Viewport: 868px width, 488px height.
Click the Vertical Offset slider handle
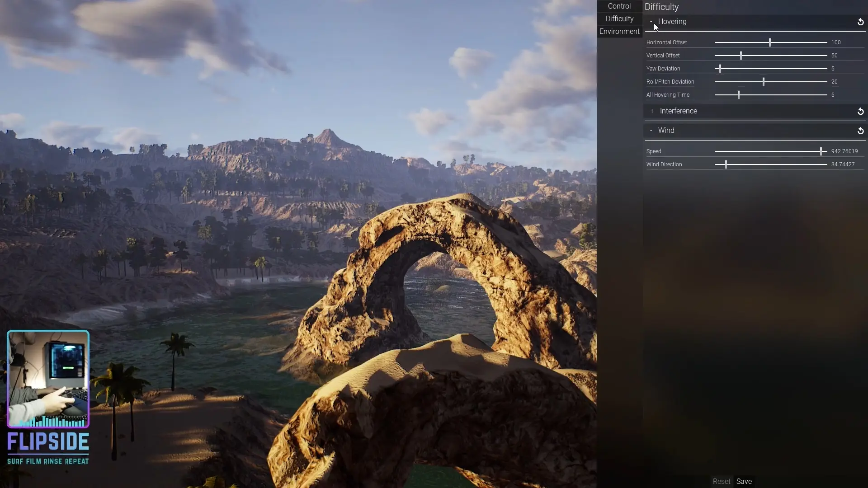[x=741, y=56]
